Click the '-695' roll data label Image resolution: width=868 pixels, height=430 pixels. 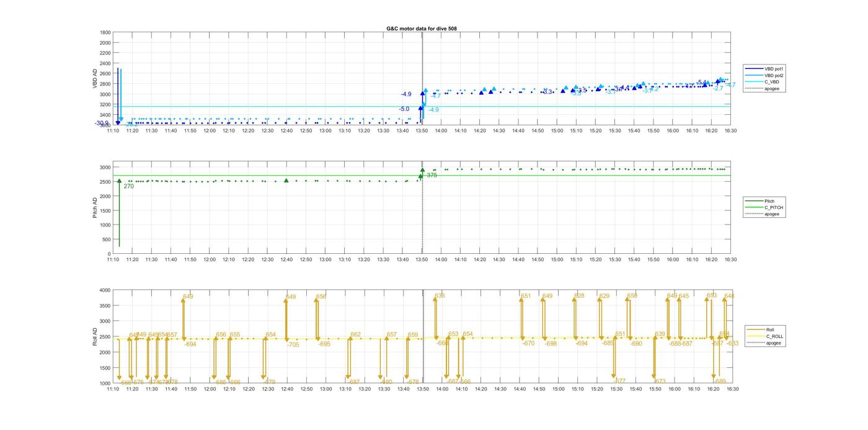(x=324, y=344)
